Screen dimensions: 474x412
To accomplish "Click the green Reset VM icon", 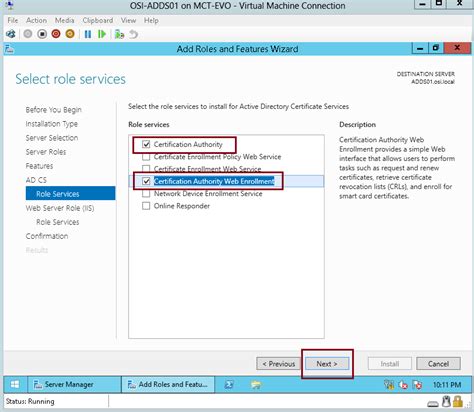I will pyautogui.click(x=102, y=34).
